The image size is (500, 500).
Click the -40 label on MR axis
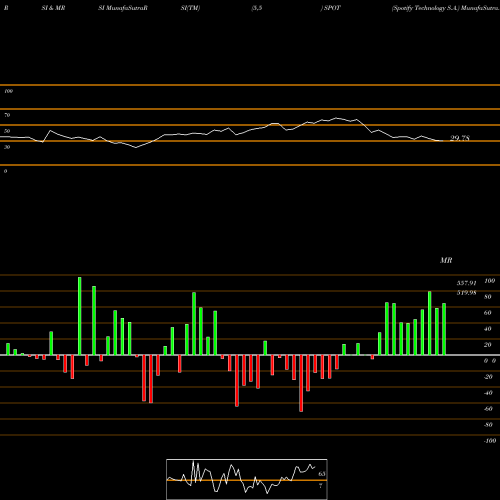point(488,393)
